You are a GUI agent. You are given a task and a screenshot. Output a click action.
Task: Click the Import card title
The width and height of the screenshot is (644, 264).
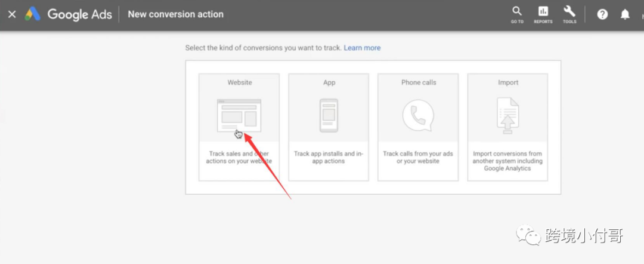[x=508, y=82]
